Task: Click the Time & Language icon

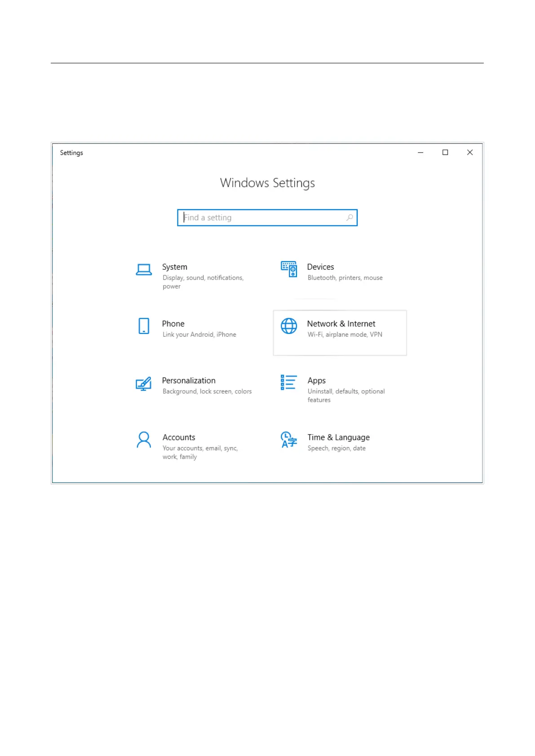Action: [x=289, y=440]
